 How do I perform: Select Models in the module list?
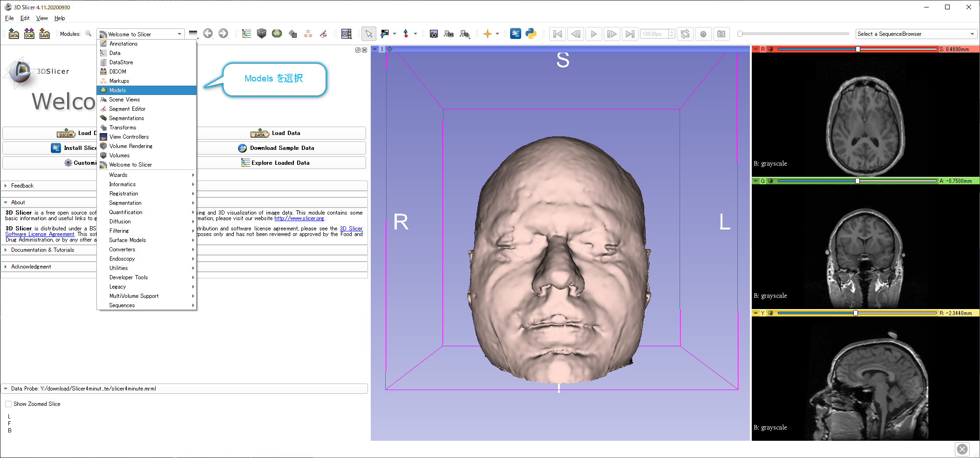tap(147, 90)
